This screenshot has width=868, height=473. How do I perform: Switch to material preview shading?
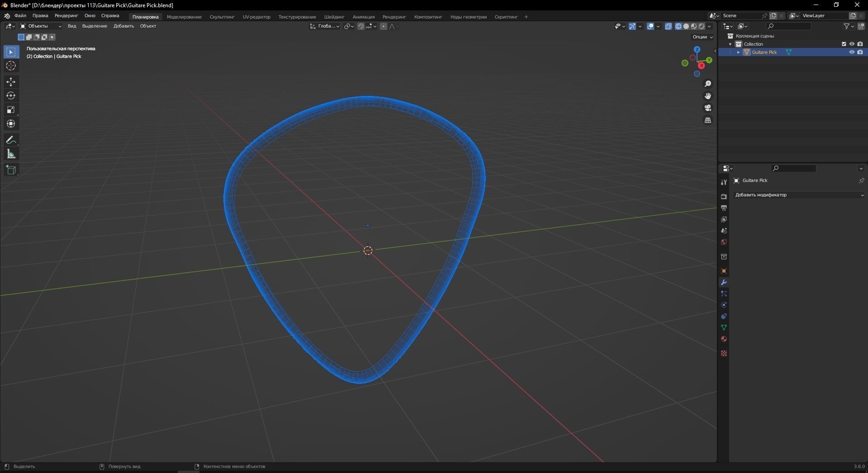694,26
